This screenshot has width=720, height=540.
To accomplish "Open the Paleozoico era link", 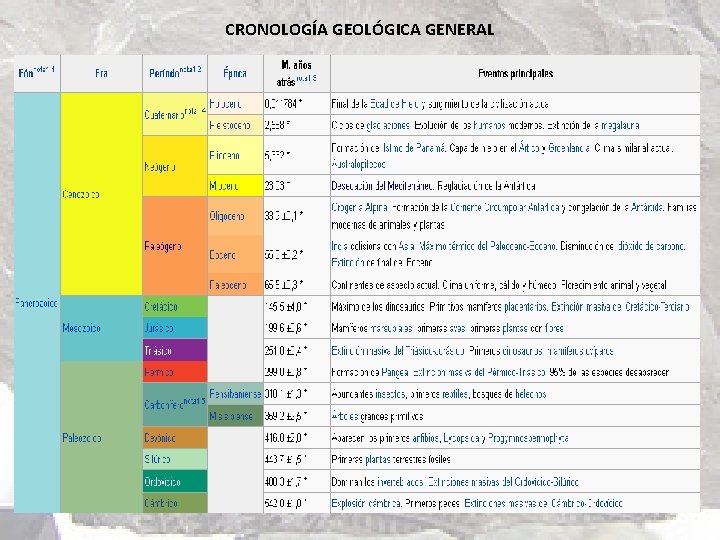I will pyautogui.click(x=82, y=438).
